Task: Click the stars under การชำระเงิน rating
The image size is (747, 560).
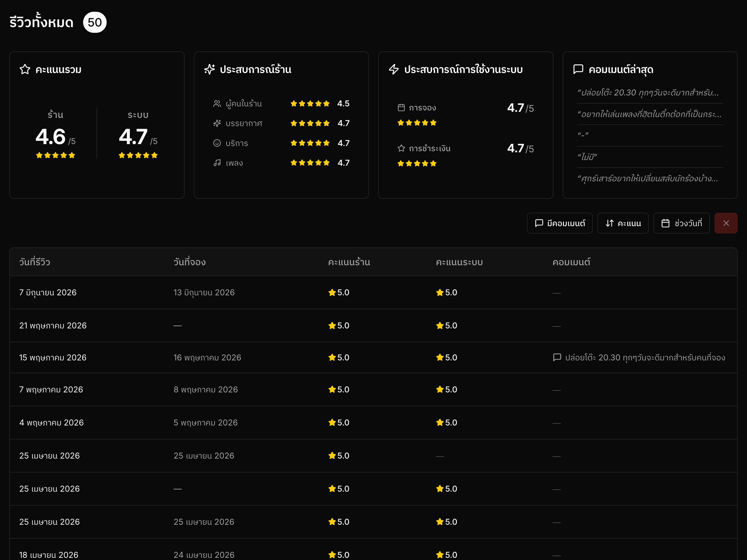Action: 417,164
